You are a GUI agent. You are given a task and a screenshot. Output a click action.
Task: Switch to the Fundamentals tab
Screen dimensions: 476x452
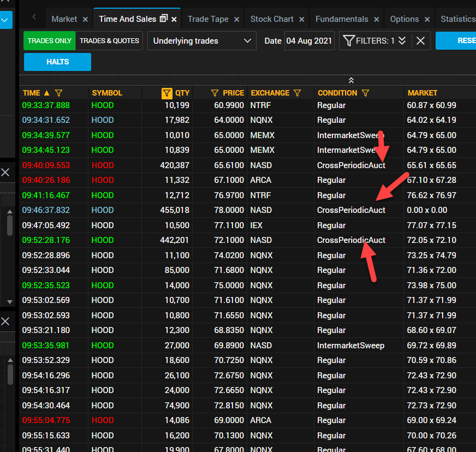(x=342, y=19)
